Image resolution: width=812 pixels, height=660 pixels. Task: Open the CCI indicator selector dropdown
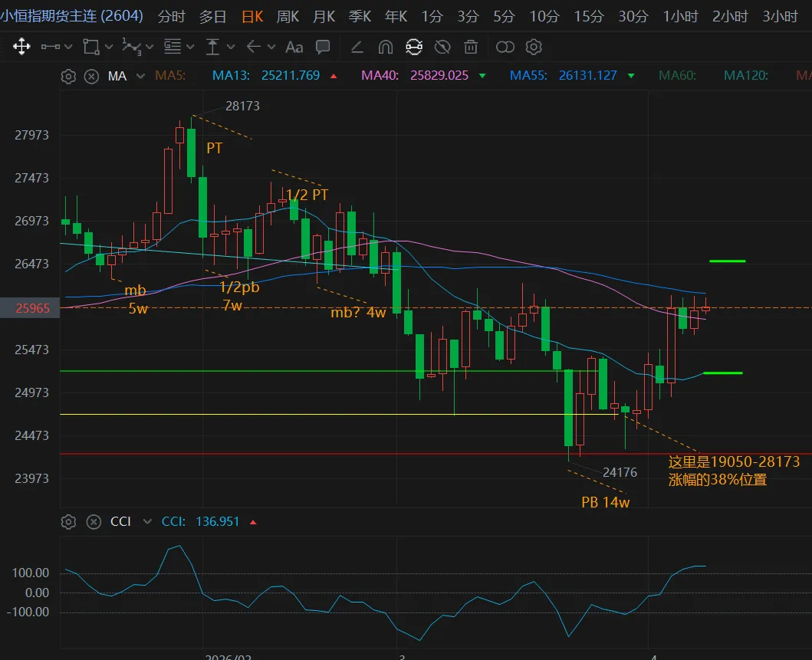click(147, 521)
